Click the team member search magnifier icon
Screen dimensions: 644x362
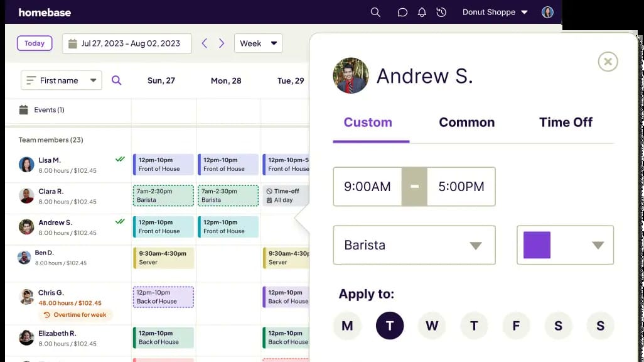pos(117,80)
